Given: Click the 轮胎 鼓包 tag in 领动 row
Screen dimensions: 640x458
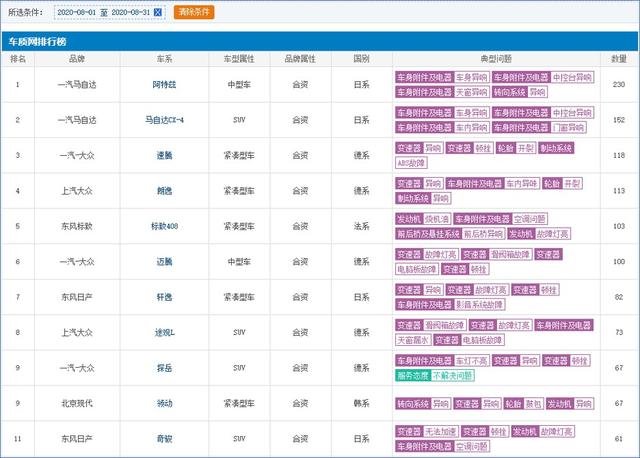Looking at the screenshot, I should click(524, 404).
